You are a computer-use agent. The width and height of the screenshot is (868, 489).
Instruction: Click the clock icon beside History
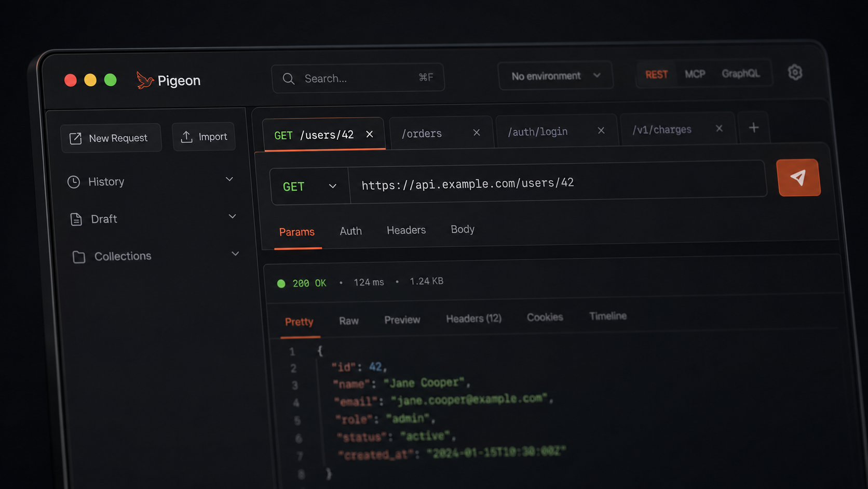pyautogui.click(x=74, y=182)
